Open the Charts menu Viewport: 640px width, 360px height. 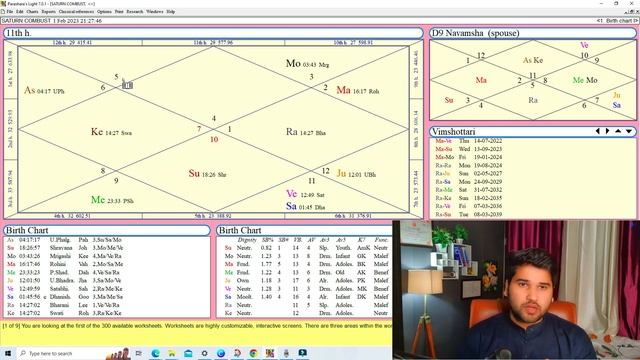point(32,12)
